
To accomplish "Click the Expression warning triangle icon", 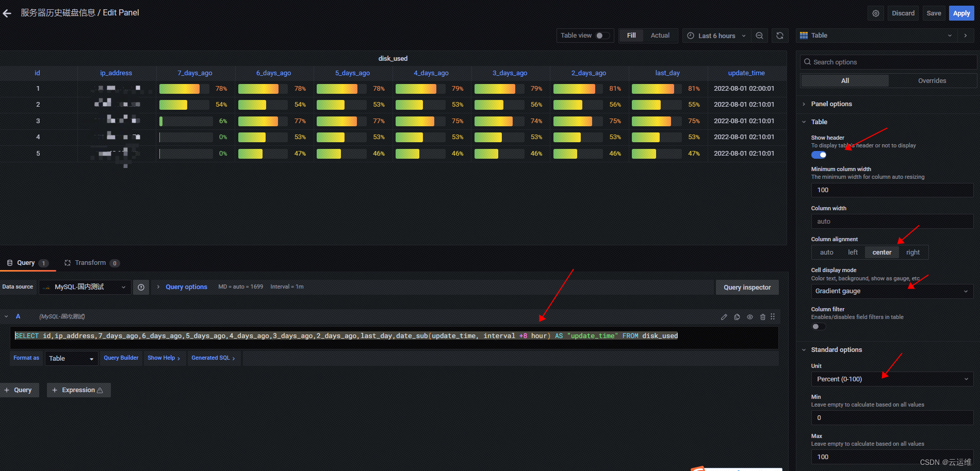I will (100, 391).
